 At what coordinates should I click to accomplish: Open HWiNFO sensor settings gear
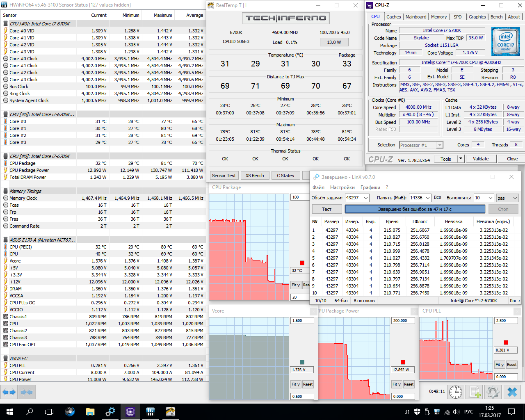tap(493, 392)
